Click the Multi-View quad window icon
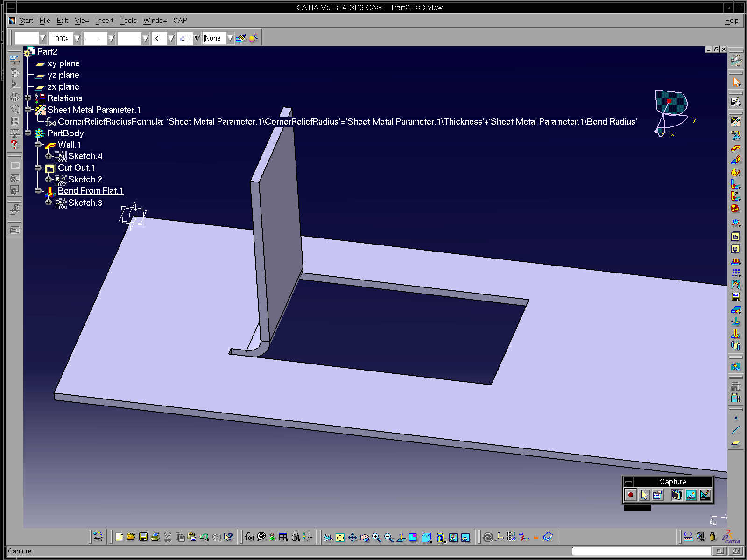Viewport: 747px width, 560px height. (x=413, y=538)
